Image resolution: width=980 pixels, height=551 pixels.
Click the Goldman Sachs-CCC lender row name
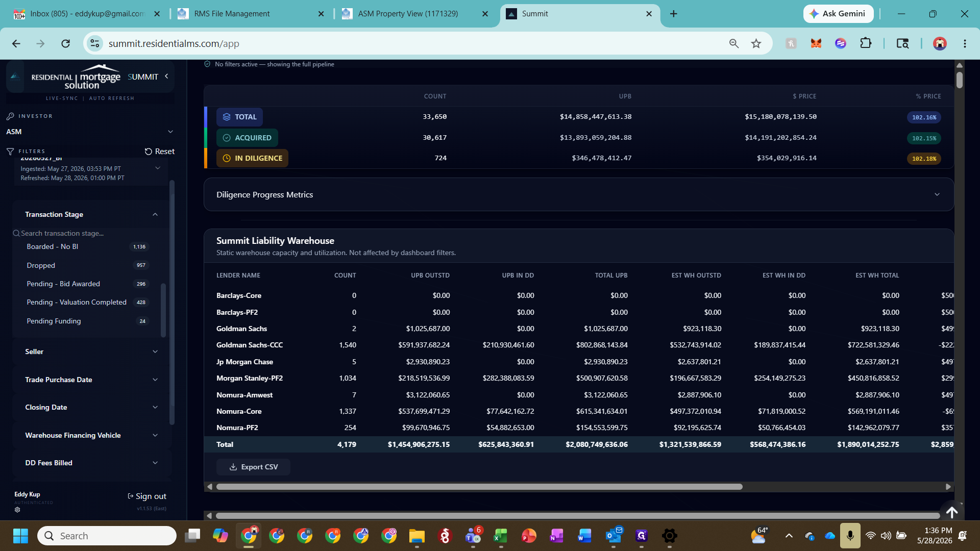250,345
